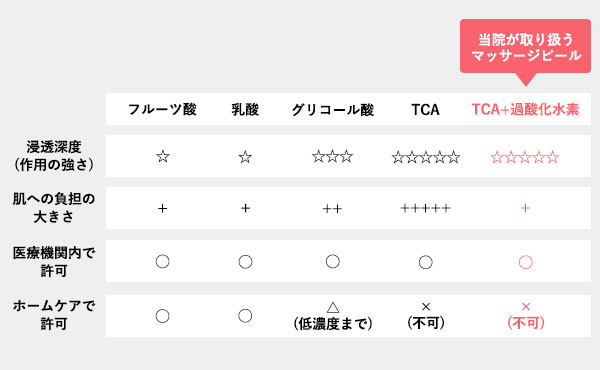Click the five black stars under TCA

(426, 157)
